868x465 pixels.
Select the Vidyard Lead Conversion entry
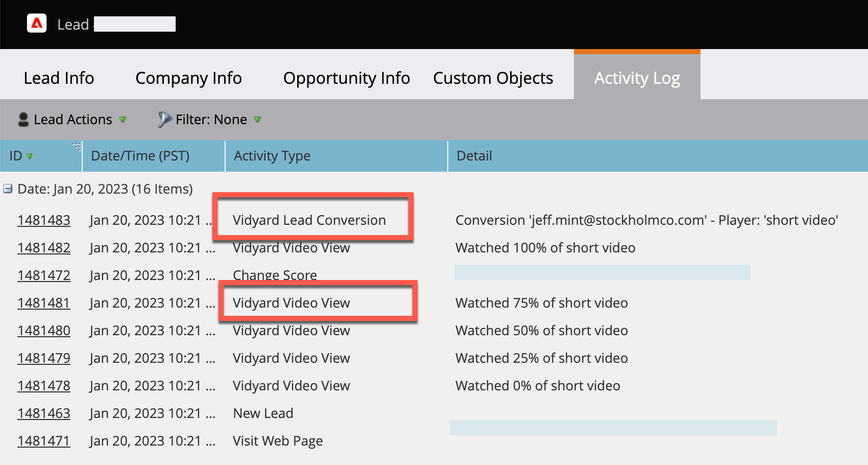coord(309,220)
